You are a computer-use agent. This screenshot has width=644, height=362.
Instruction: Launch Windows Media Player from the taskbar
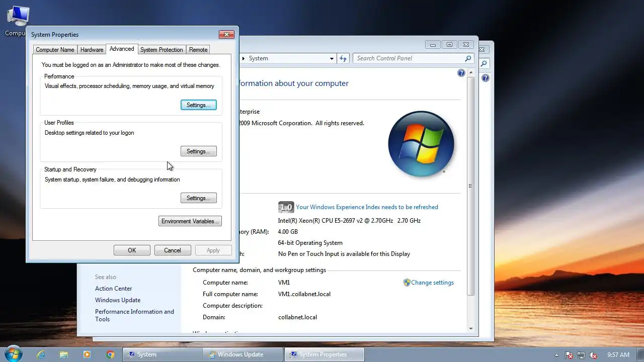click(87, 354)
